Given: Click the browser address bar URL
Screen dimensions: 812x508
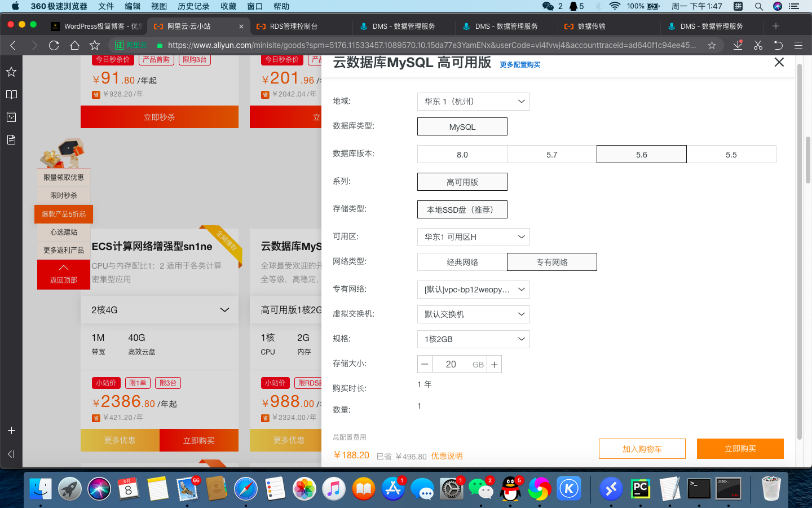Looking at the screenshot, I should coord(432,46).
